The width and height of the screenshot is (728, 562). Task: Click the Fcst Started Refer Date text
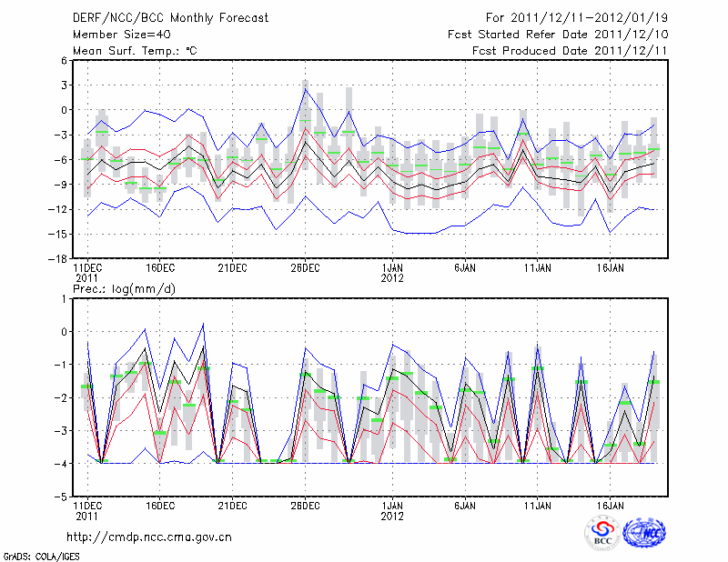558,34
